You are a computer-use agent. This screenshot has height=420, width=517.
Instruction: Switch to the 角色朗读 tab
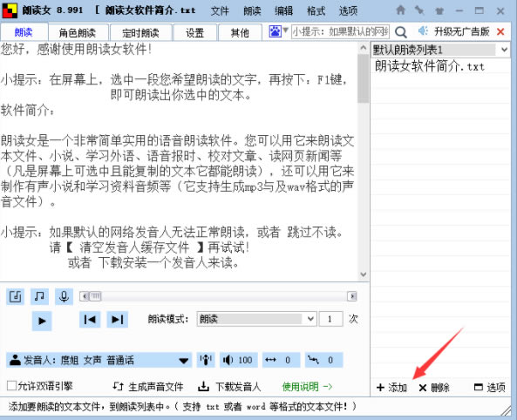[x=78, y=32]
